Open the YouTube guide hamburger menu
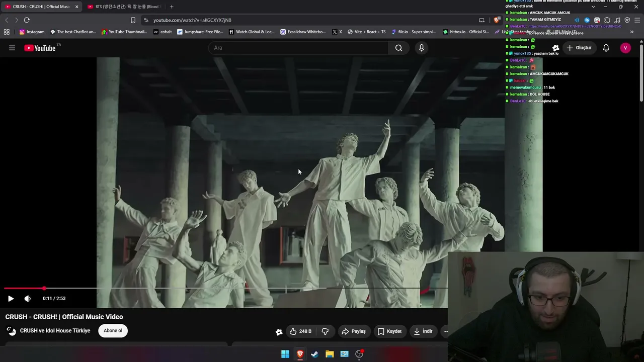Screen dimensions: 644x362 (12, 48)
